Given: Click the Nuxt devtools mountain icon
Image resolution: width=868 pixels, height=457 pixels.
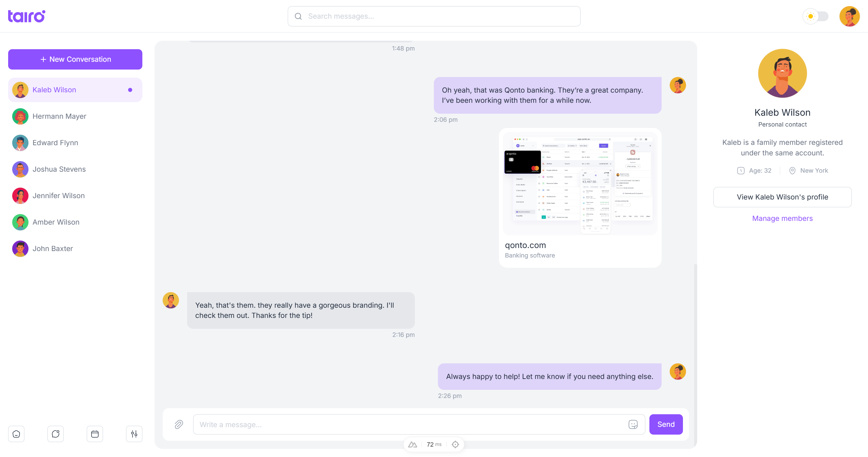Looking at the screenshot, I should coord(413,444).
